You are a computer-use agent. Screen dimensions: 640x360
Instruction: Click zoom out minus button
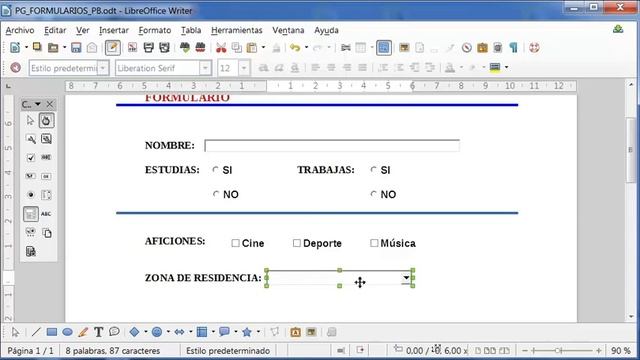pyautogui.click(x=525, y=350)
